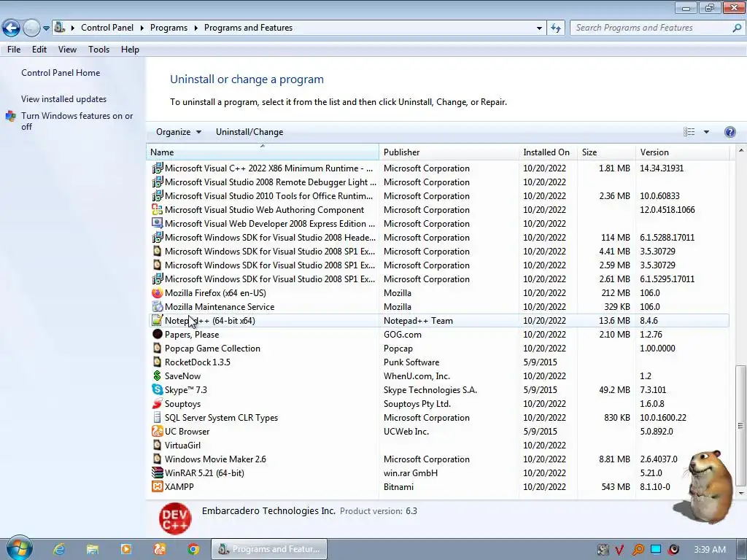Select the WinRAR 5.21 icon

pyautogui.click(x=157, y=472)
